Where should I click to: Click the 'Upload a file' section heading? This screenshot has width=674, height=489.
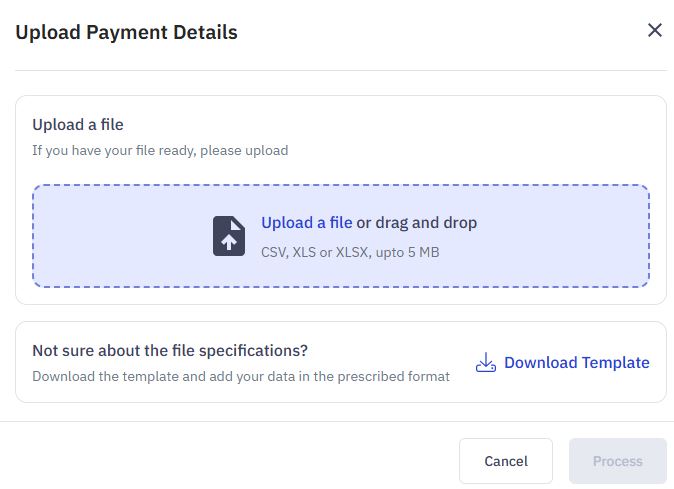point(78,125)
